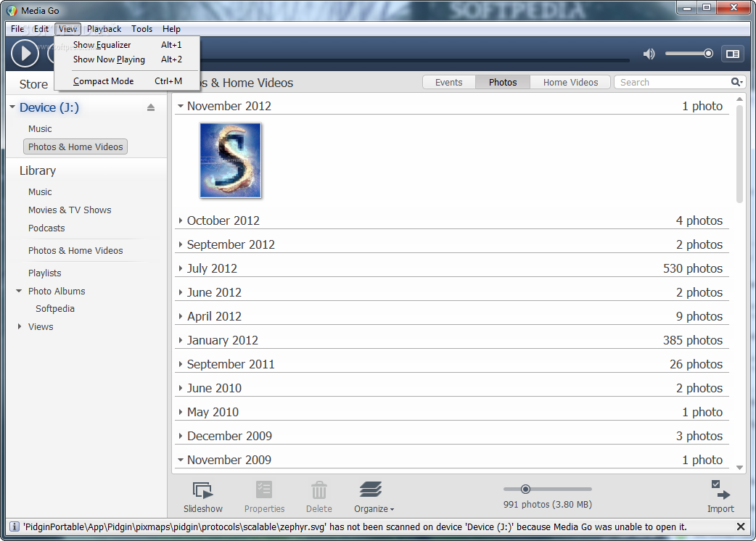Expand the April 2012 group
Screen dimensions: 756x541
181,316
